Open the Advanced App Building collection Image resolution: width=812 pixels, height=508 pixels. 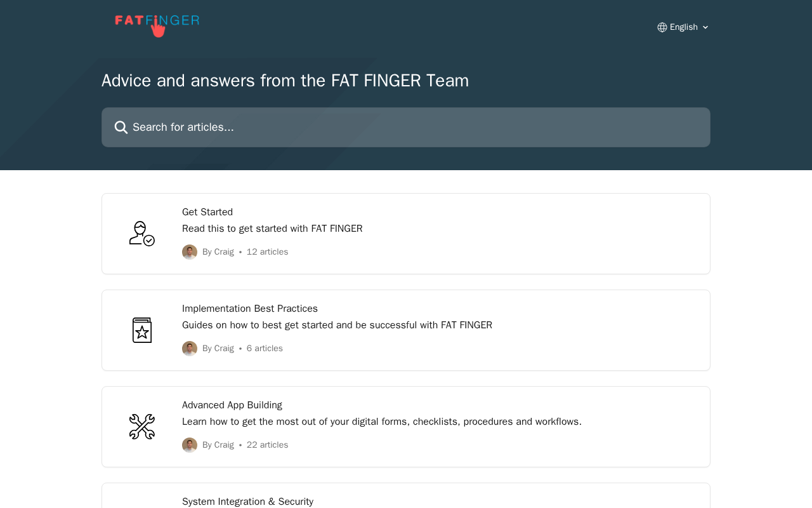406,427
